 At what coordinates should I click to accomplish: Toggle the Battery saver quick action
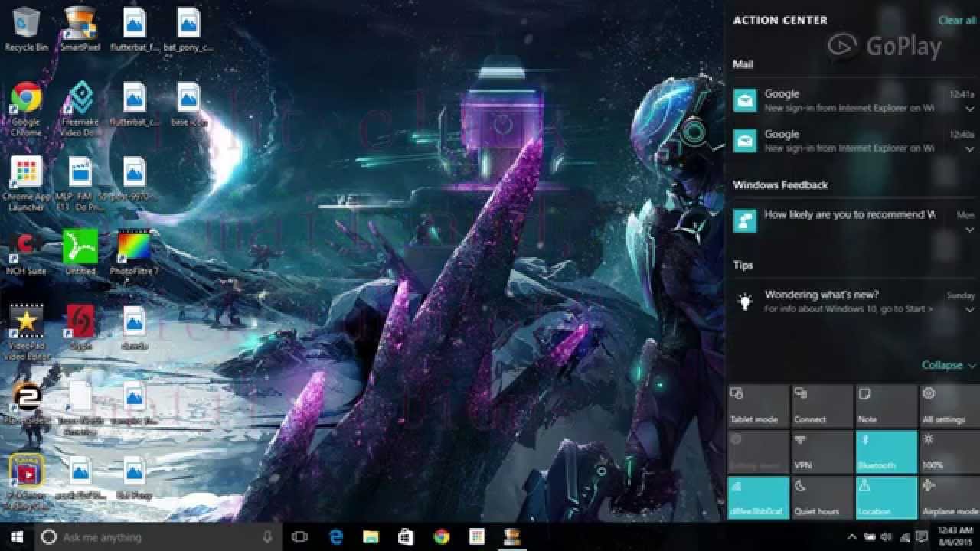pyautogui.click(x=758, y=452)
